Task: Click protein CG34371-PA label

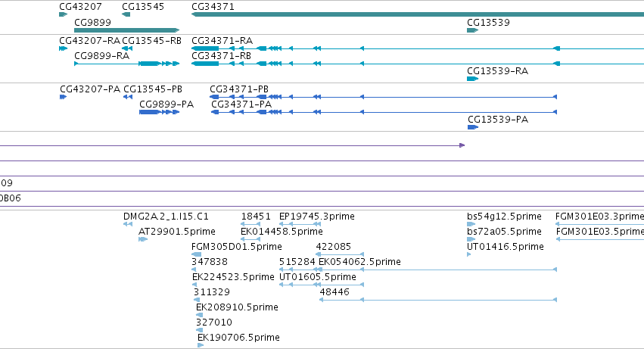Action: click(241, 104)
